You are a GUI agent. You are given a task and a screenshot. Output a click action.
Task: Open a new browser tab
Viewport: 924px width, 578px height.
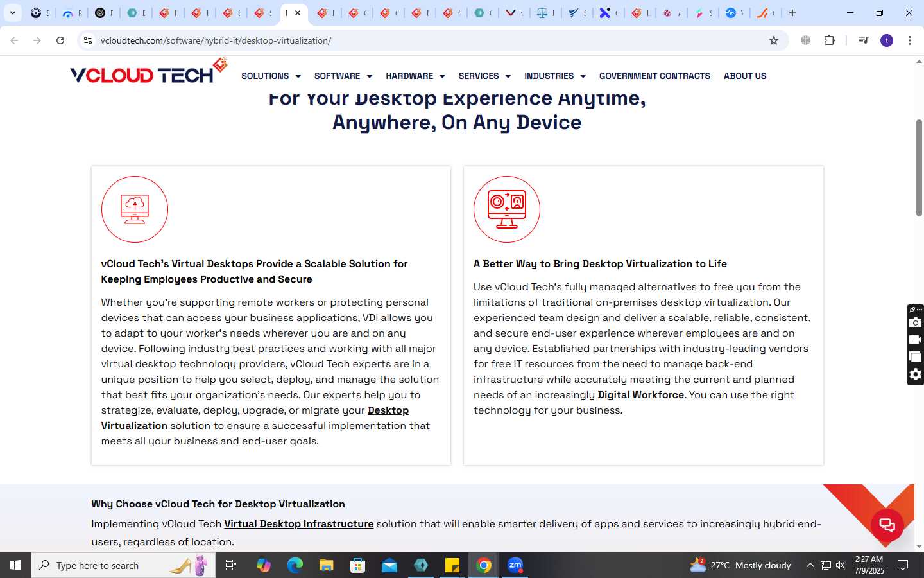coord(792,13)
